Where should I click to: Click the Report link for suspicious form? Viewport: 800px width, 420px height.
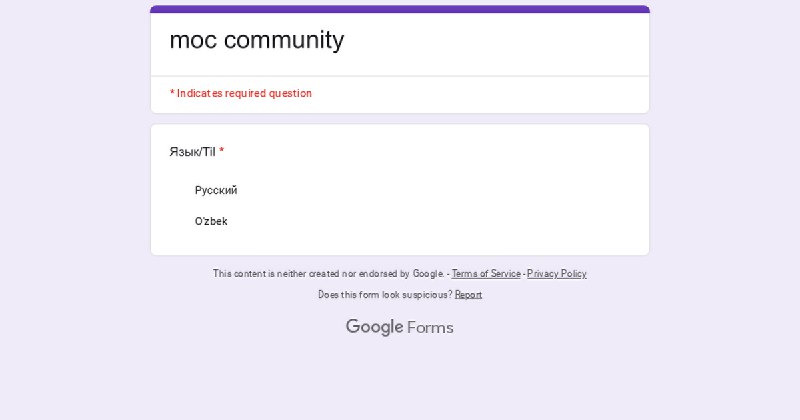(x=468, y=294)
